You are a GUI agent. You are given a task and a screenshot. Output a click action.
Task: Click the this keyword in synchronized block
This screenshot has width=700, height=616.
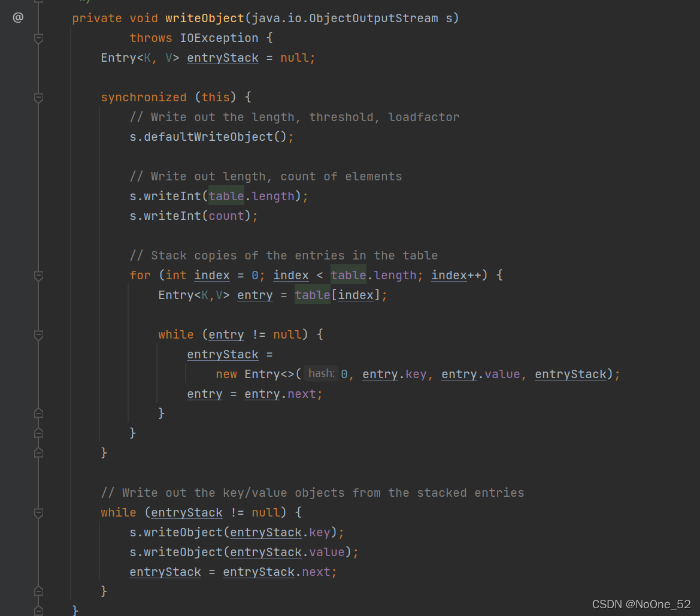coord(216,98)
